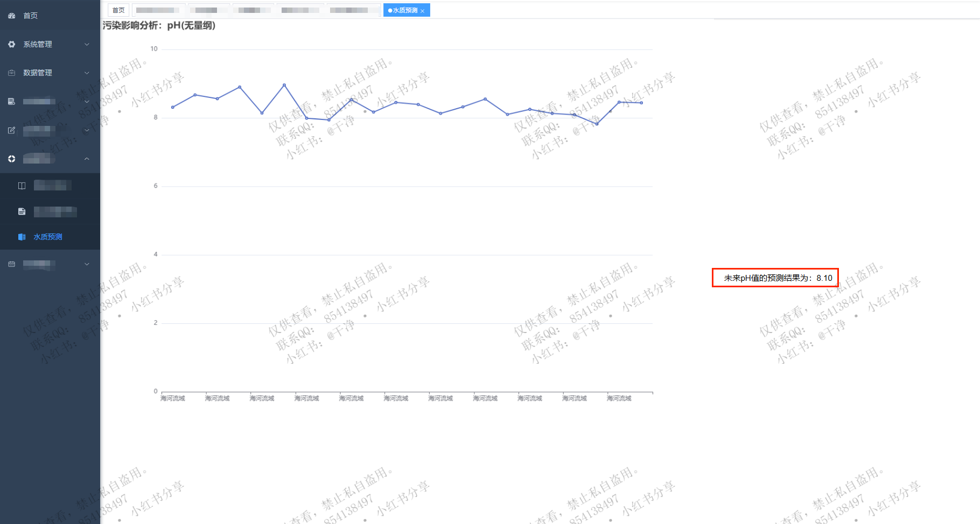
Task: Click the document icon in the submenu
Action: tap(22, 211)
